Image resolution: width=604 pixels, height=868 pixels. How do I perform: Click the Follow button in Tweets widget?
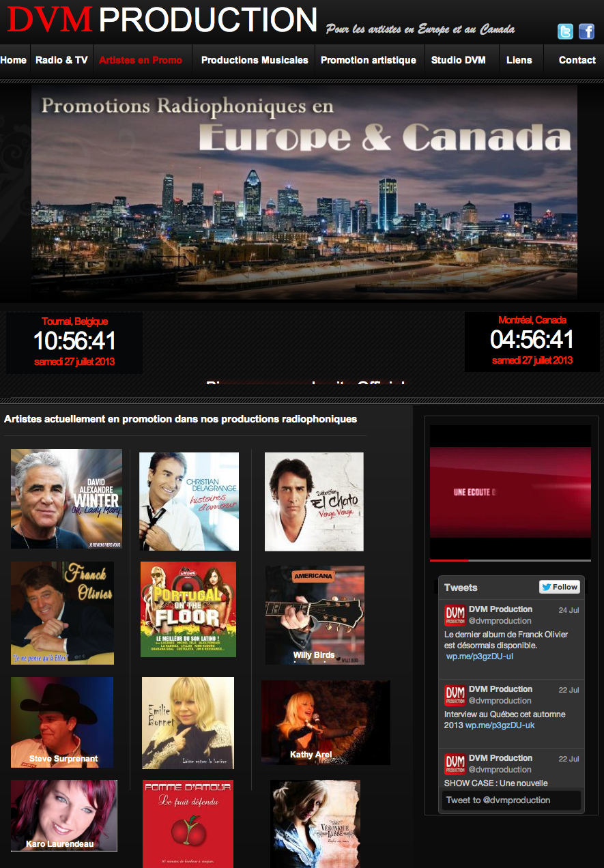click(559, 587)
